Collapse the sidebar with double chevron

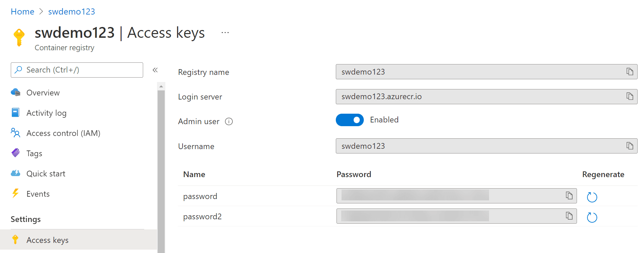point(155,70)
